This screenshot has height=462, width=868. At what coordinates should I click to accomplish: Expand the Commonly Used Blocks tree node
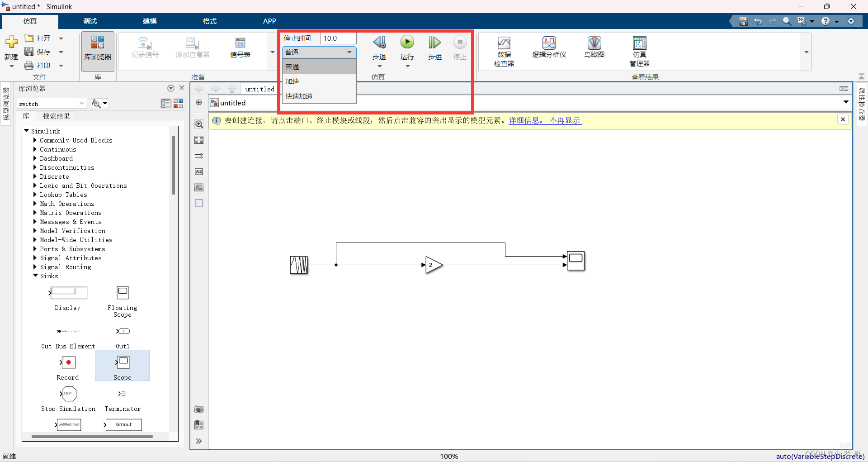point(35,140)
